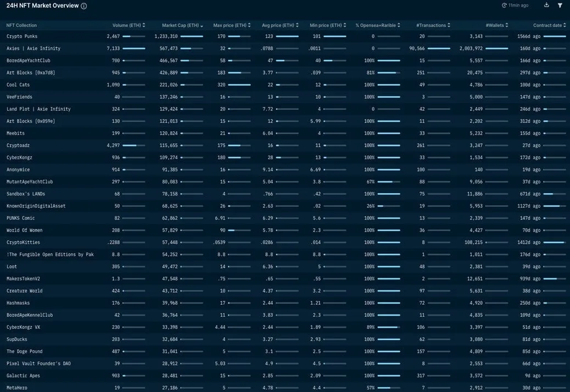Select the Cryptoadz collection
The width and height of the screenshot is (570, 392).
18,145
